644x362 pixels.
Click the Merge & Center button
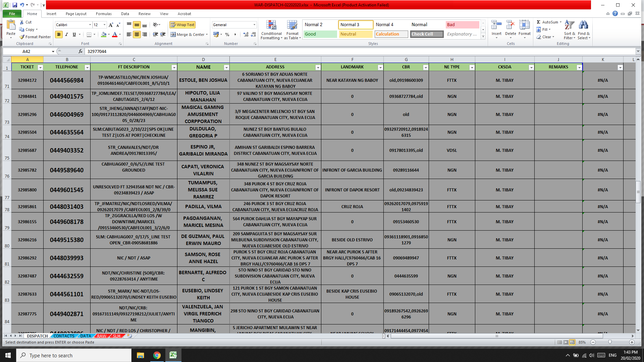(189, 35)
